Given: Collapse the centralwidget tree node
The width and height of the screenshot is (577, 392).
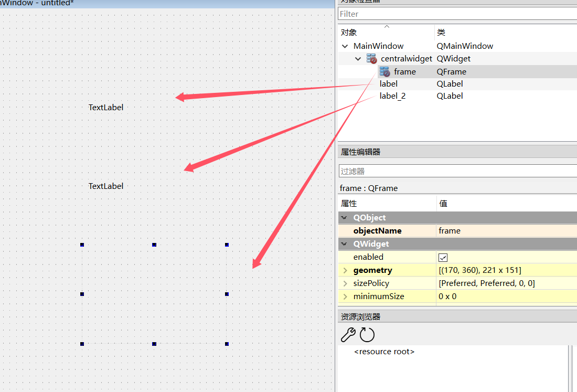Looking at the screenshot, I should 358,59.
